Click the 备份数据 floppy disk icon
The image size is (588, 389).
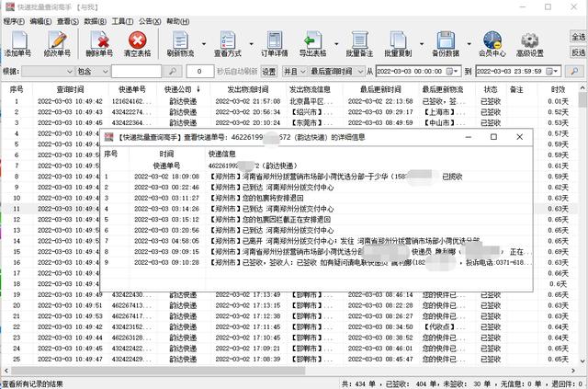pos(446,40)
